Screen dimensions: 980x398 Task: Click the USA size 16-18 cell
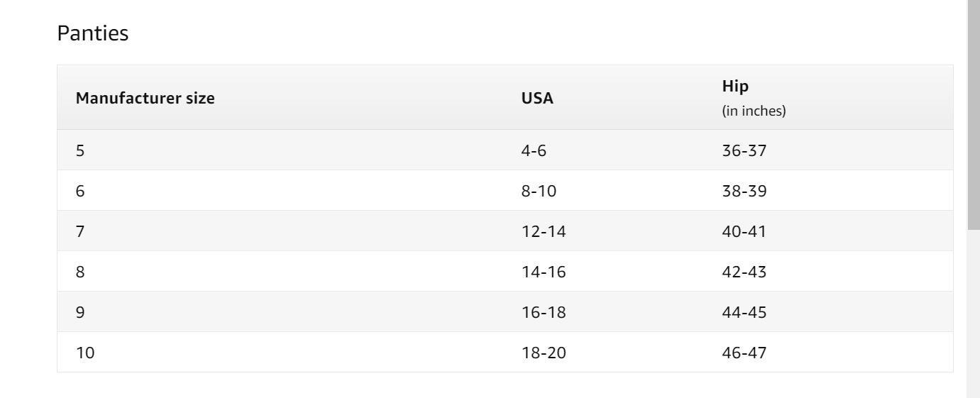pos(544,312)
